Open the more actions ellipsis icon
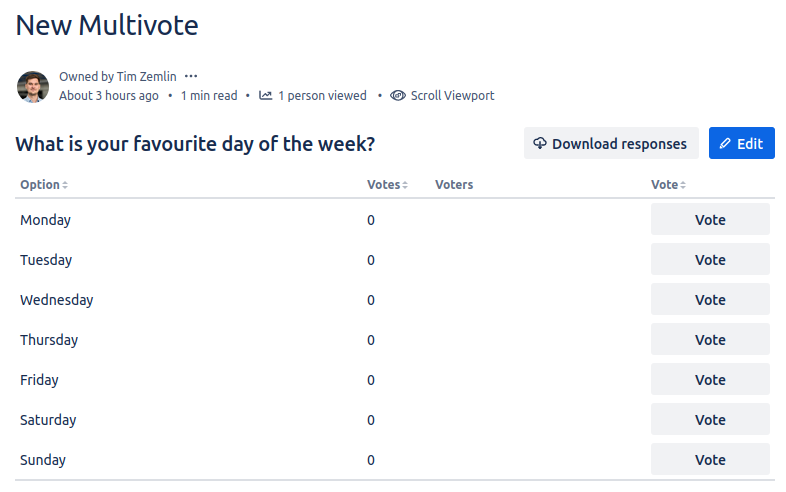 191,76
